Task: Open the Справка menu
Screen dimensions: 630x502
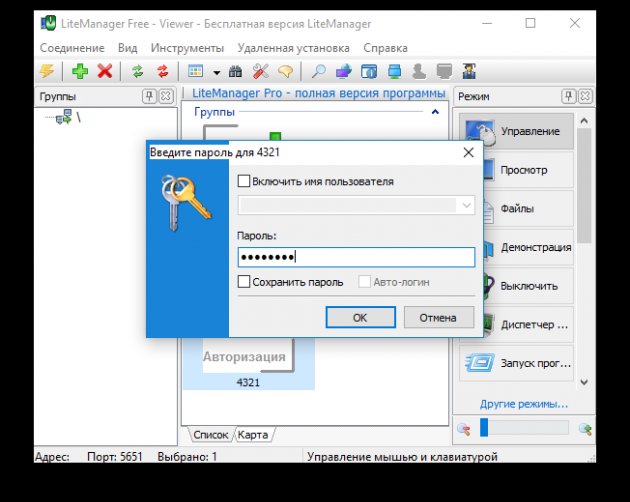Action: (385, 48)
